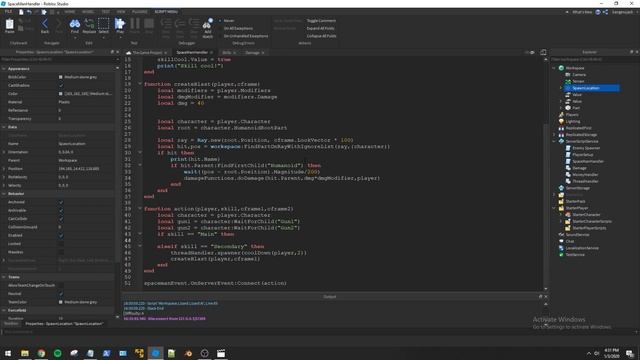
Task: Select SpaceManHandler script in Explorer
Action: click(588, 161)
